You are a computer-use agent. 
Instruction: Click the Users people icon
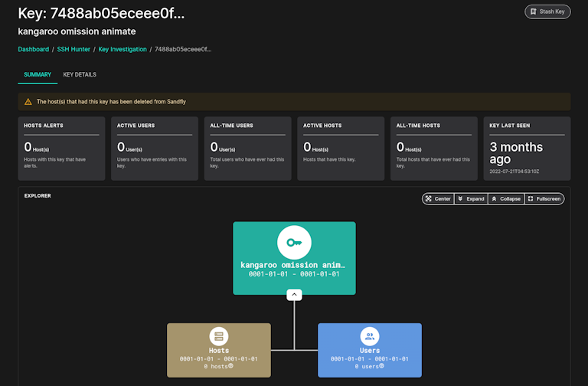click(370, 336)
